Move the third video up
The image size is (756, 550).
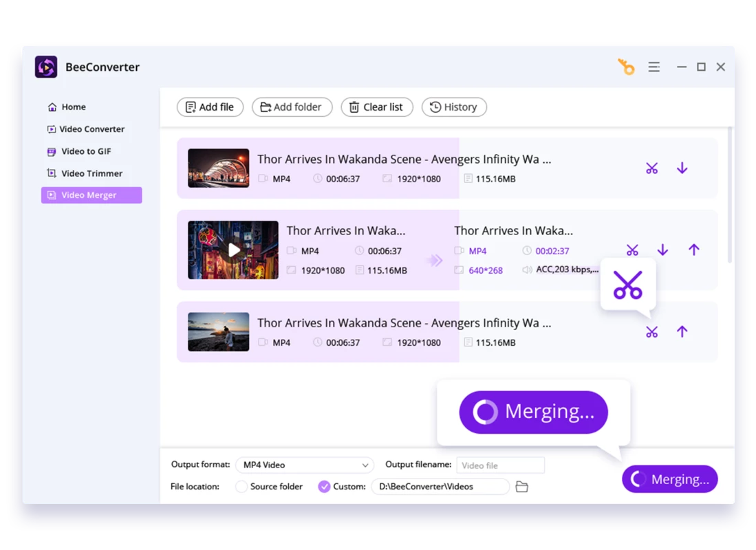pyautogui.click(x=682, y=331)
